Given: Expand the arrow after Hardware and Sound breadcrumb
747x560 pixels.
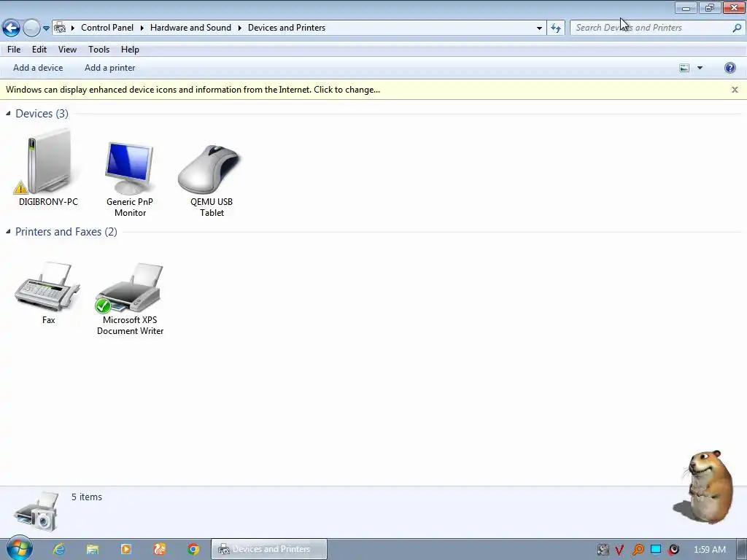Looking at the screenshot, I should click(239, 28).
